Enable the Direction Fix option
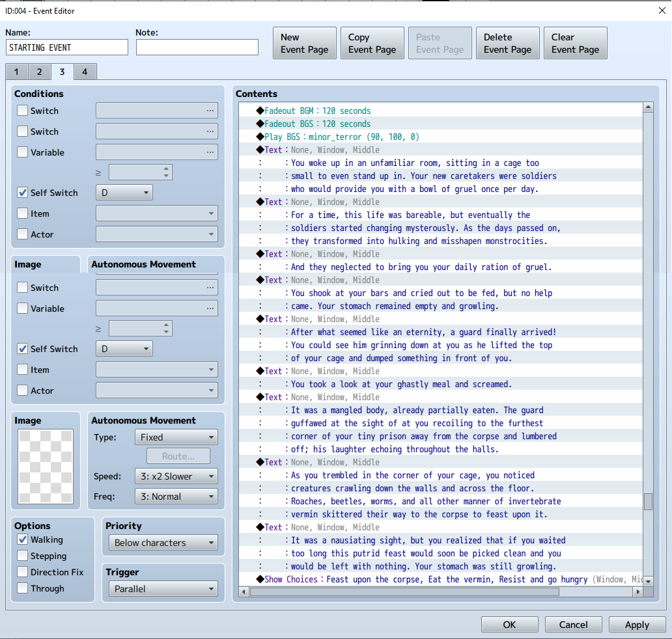This screenshot has width=672, height=639. [22, 572]
